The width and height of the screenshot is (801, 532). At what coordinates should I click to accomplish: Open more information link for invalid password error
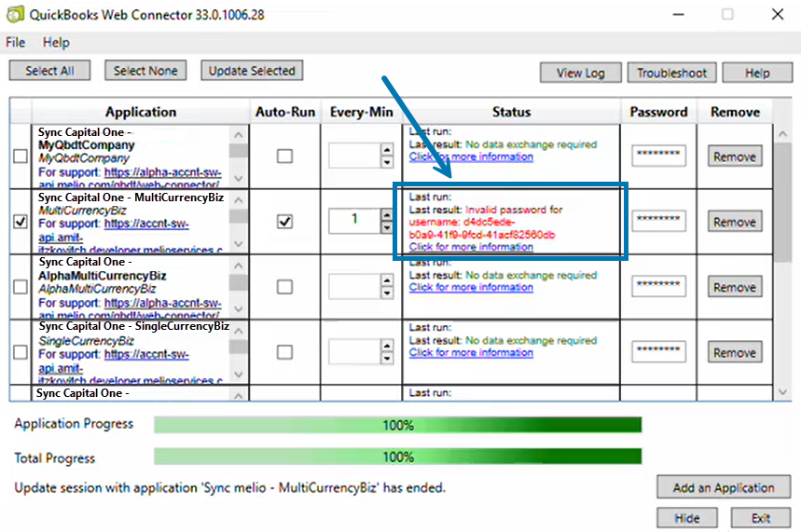pos(471,247)
